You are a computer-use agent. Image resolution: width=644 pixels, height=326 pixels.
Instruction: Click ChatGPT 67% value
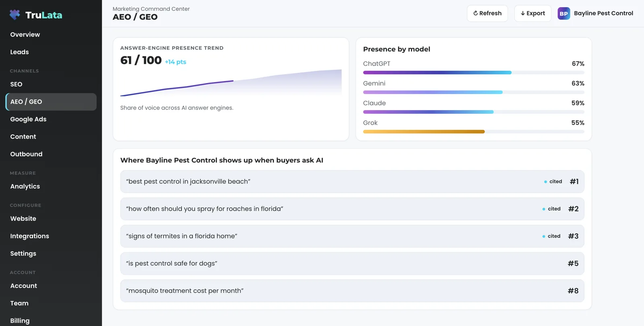[x=578, y=64]
